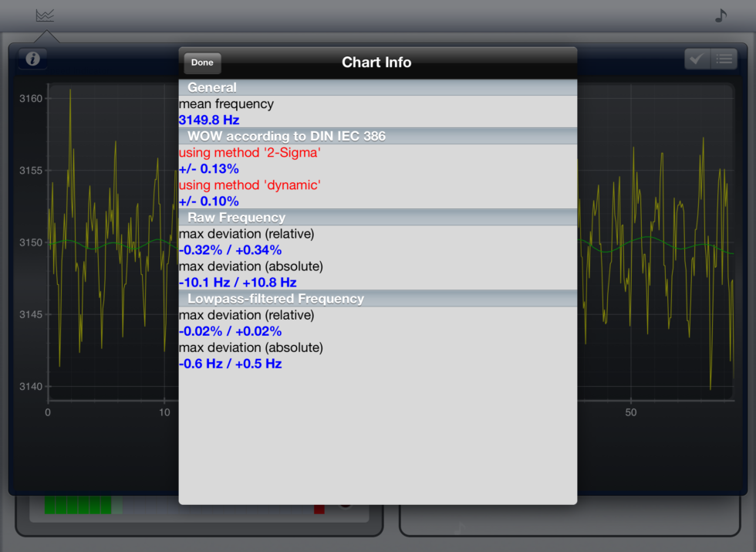Click the 3155 y-axis label
The image size is (756, 552).
[31, 171]
